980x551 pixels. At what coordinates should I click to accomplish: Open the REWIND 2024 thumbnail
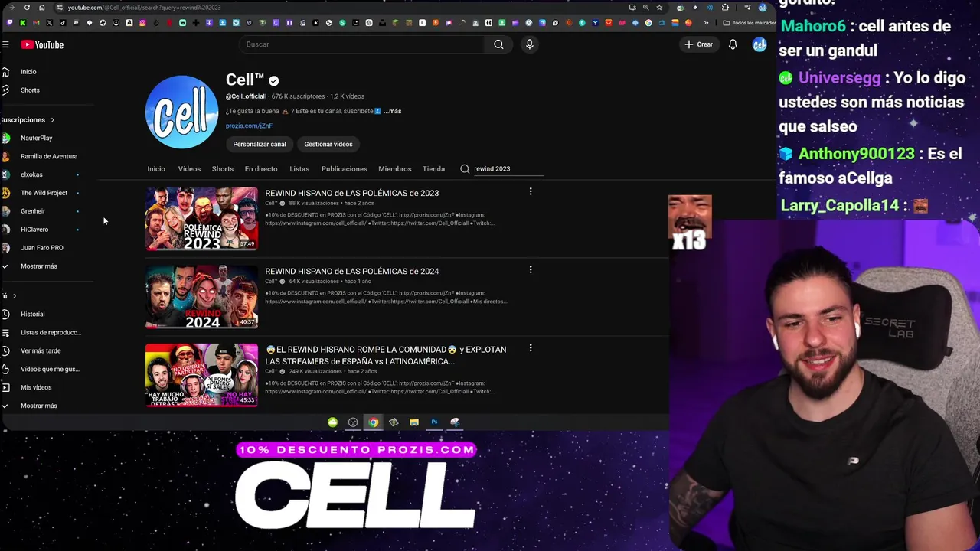click(x=202, y=297)
